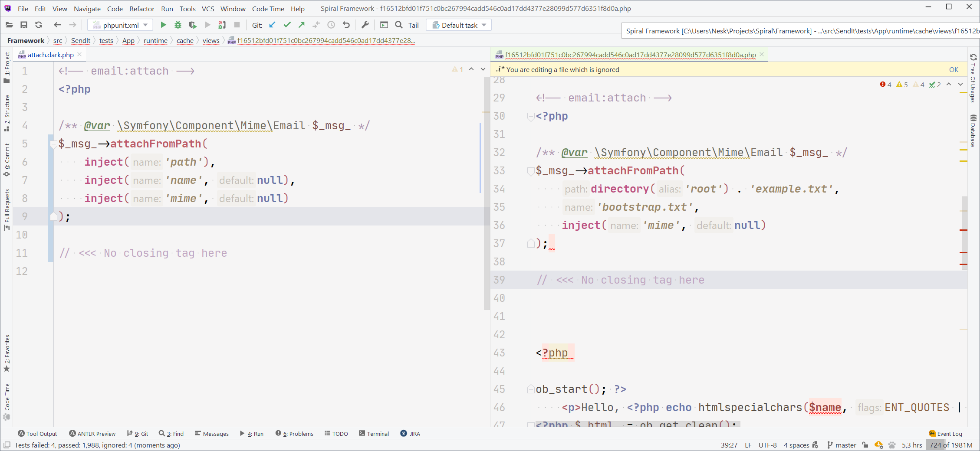This screenshot has width=980, height=451.
Task: Open the Project tool window sidebar button
Action: coord(7,67)
